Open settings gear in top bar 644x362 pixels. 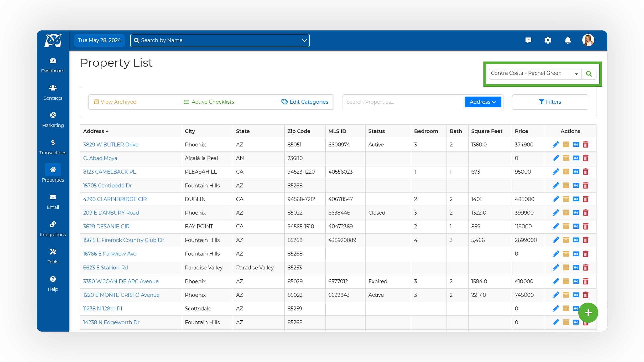[548, 40]
